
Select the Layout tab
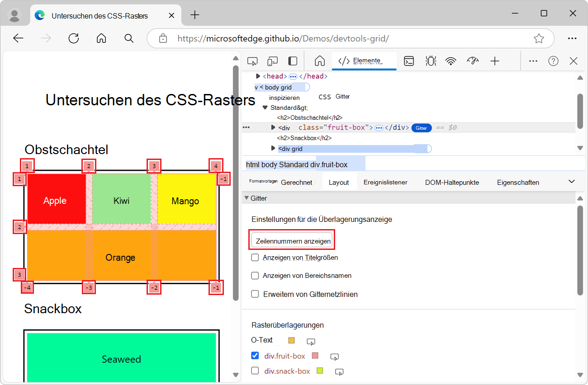click(339, 183)
